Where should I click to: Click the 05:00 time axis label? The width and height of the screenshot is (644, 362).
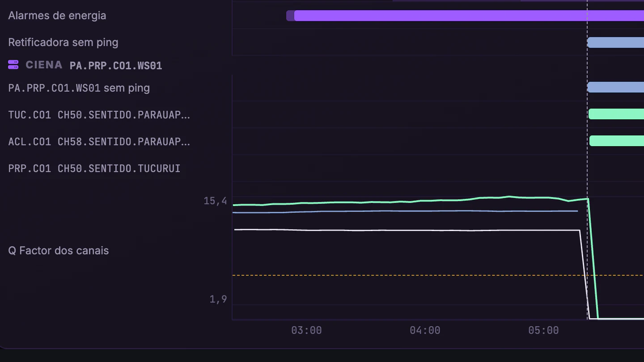pyautogui.click(x=543, y=331)
